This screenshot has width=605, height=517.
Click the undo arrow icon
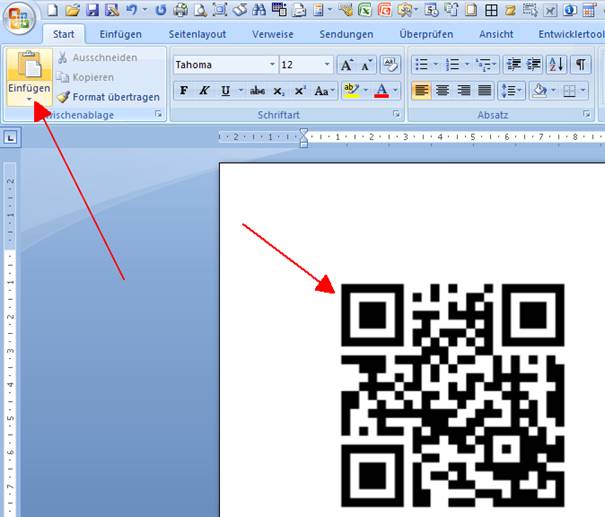click(131, 10)
